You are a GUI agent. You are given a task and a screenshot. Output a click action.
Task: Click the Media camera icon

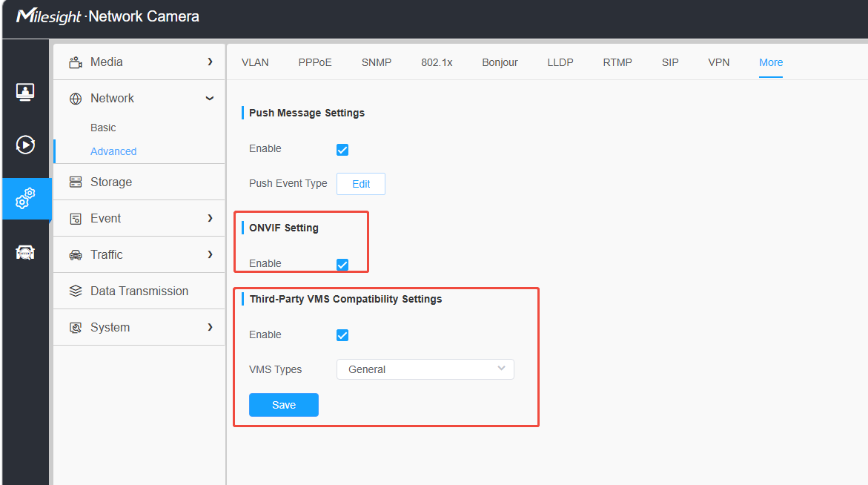(x=76, y=62)
